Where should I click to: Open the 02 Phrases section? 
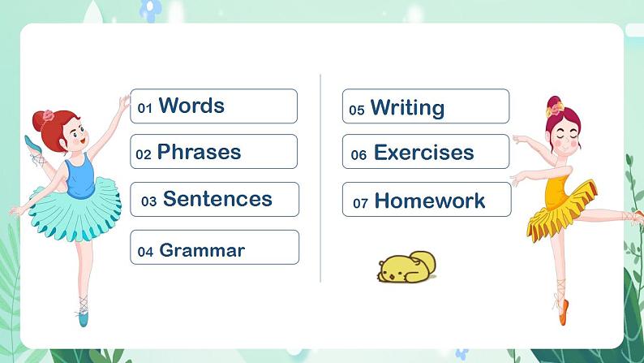(x=213, y=152)
